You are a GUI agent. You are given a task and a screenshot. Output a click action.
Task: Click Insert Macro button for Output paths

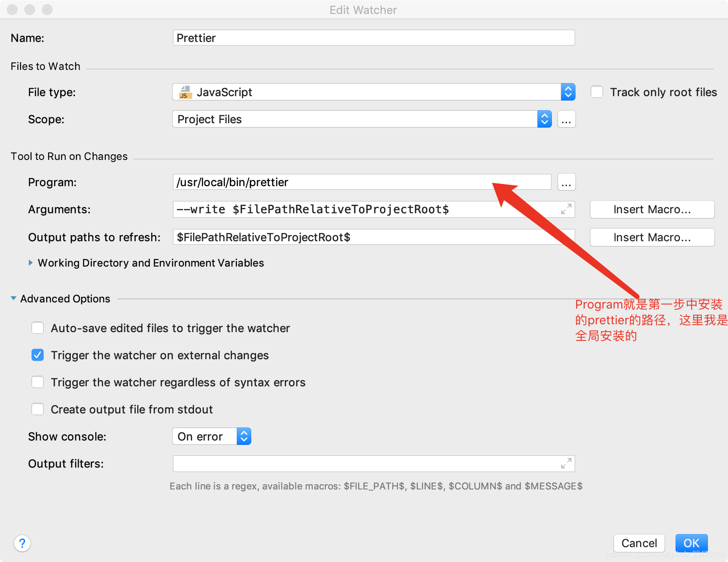652,237
